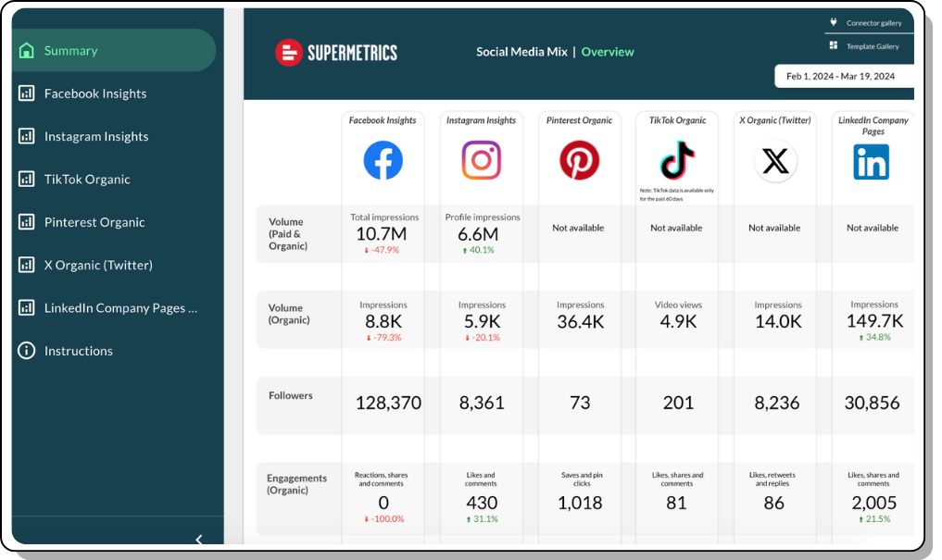Go to Instagram Insights page
The width and height of the screenshot is (942, 560).
96,136
